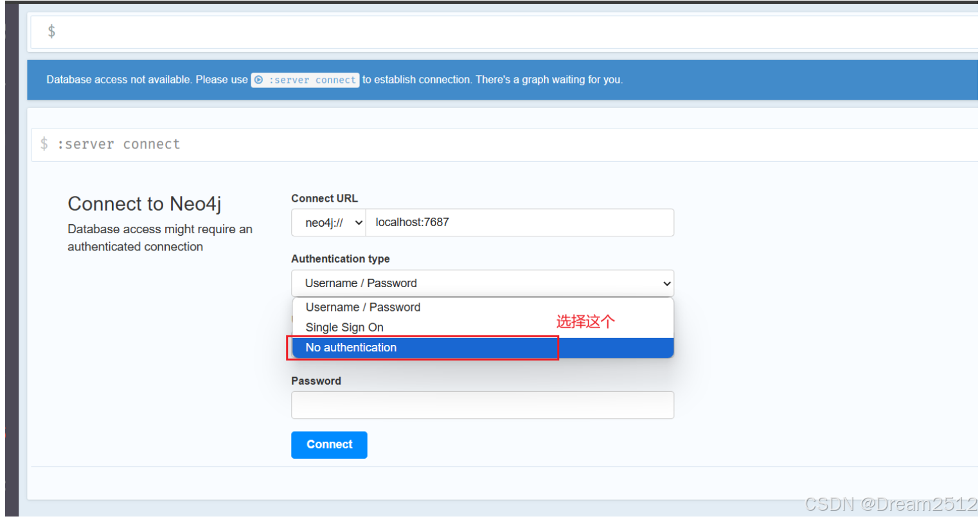Click the Password label
Viewport: 980px width, 521px height.
tap(316, 381)
